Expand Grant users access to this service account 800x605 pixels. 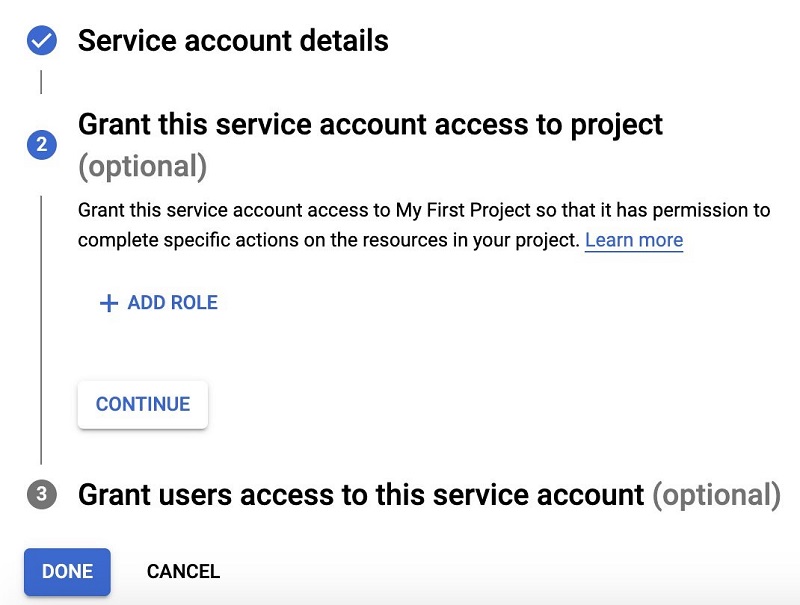coord(429,494)
